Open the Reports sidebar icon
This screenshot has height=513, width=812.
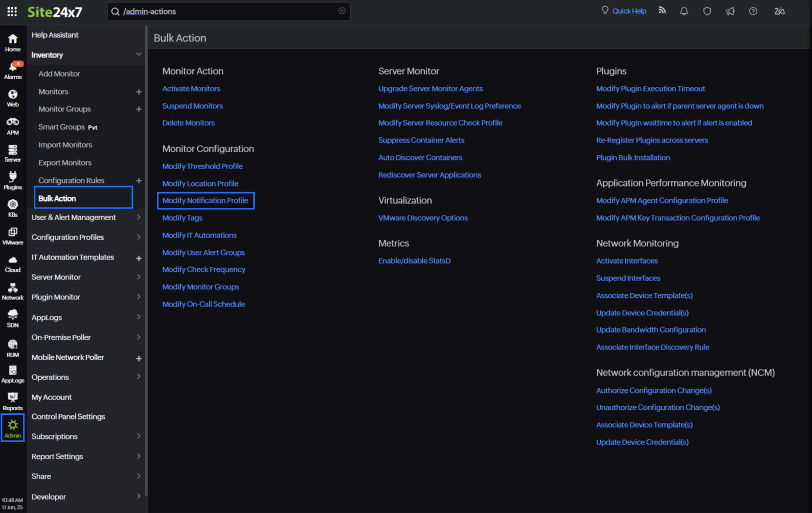13,401
